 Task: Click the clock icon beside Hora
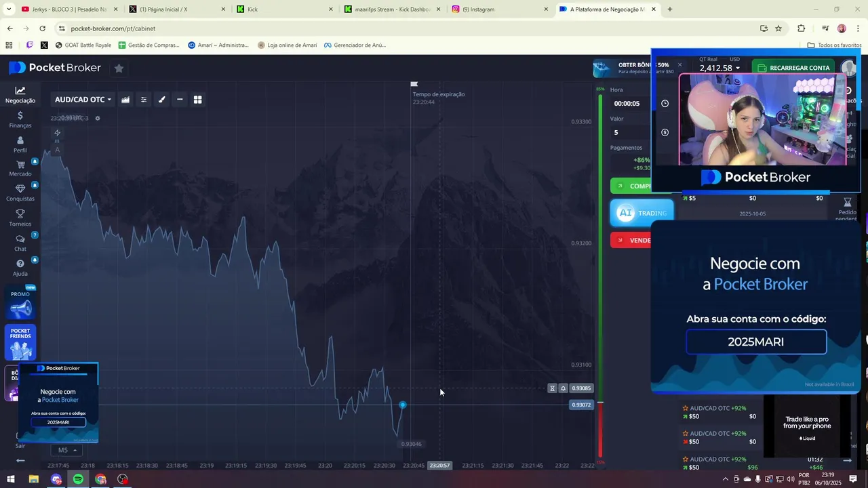tap(665, 104)
